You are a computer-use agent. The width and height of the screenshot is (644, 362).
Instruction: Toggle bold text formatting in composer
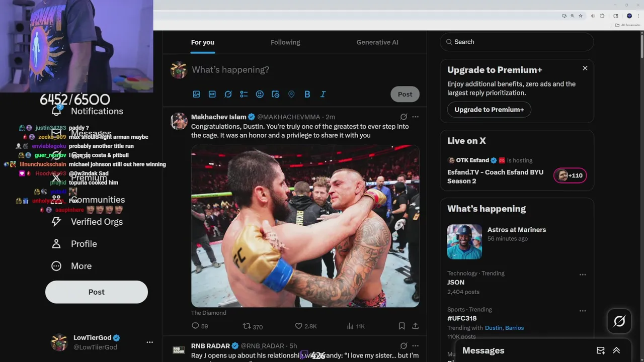(x=307, y=94)
